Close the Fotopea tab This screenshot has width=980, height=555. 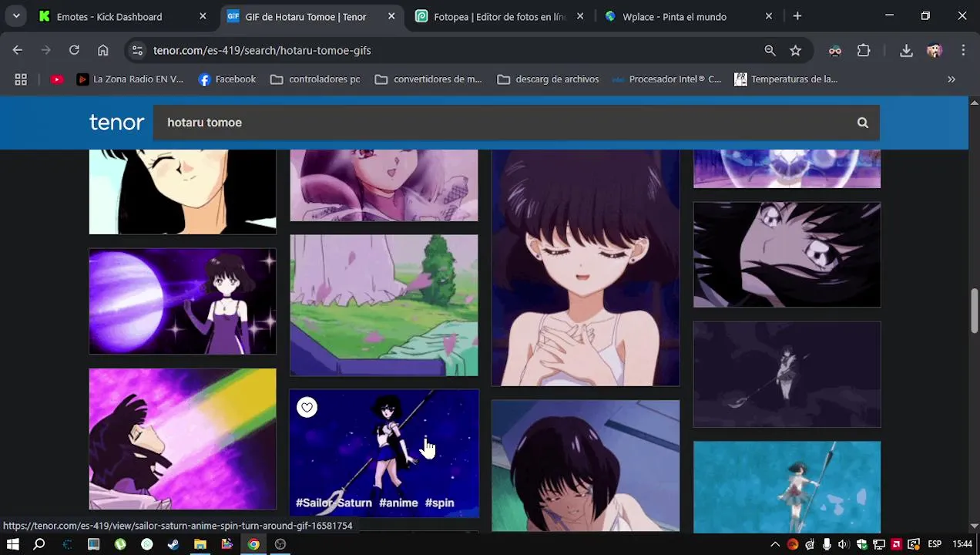tap(580, 16)
